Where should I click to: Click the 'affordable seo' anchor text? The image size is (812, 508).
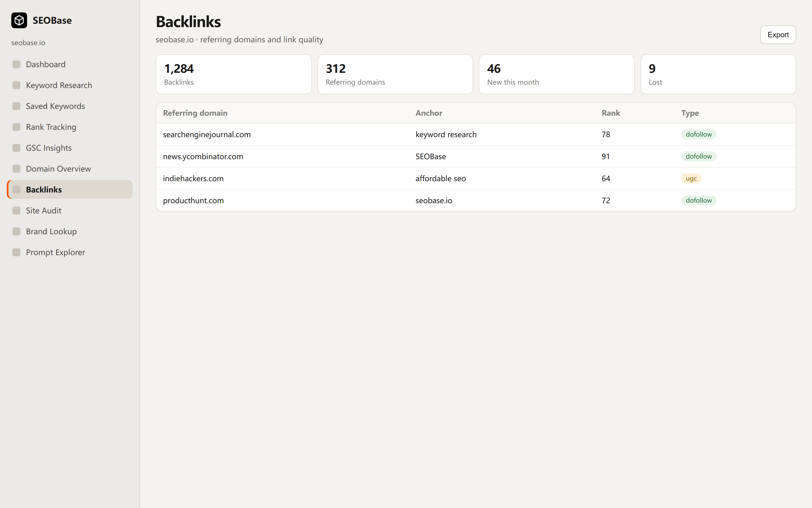click(x=441, y=178)
